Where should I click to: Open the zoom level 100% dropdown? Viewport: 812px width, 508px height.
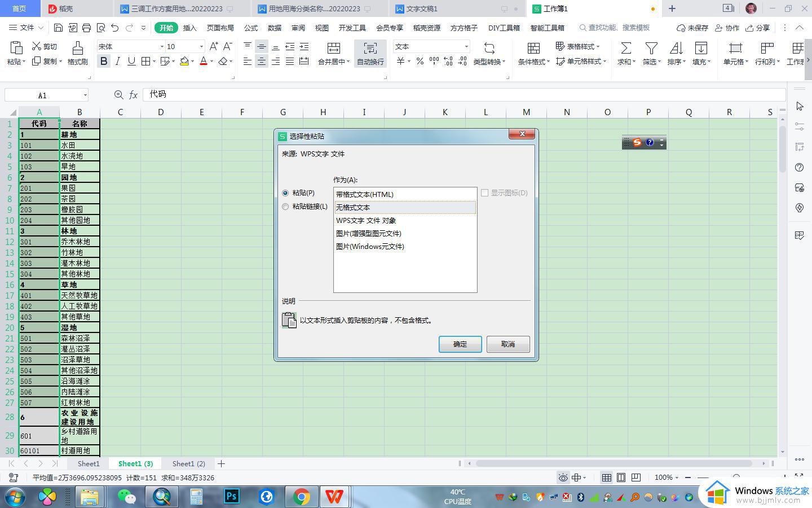click(x=667, y=478)
